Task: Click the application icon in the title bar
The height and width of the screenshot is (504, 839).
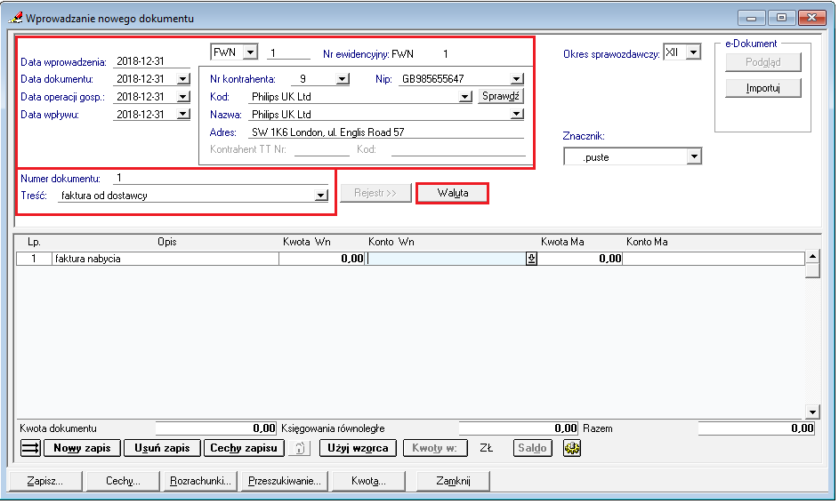Action: [x=15, y=18]
